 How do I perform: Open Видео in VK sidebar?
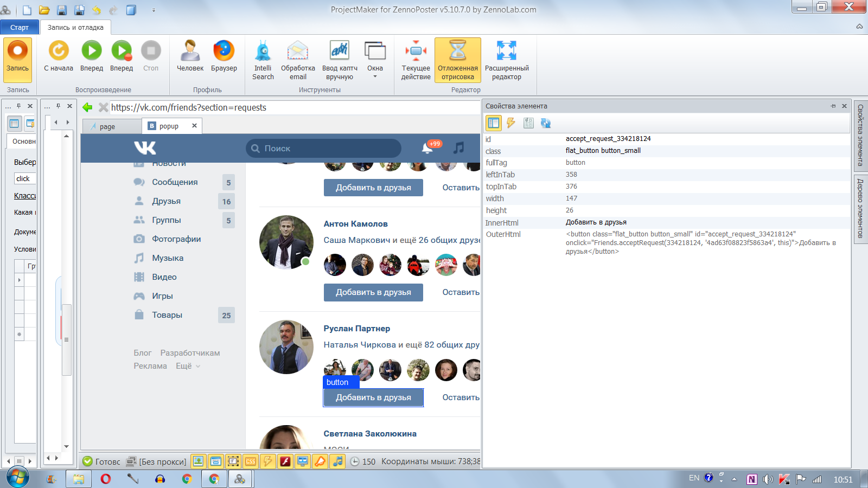point(164,277)
